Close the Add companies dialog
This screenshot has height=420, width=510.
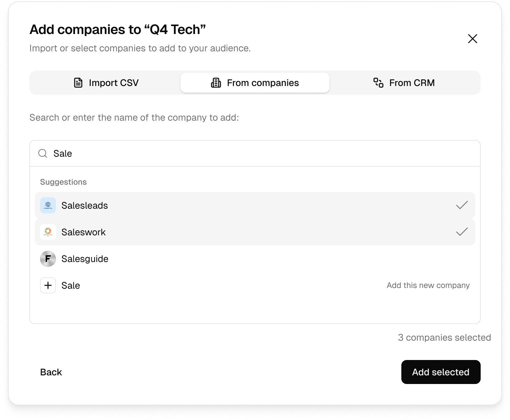(473, 39)
